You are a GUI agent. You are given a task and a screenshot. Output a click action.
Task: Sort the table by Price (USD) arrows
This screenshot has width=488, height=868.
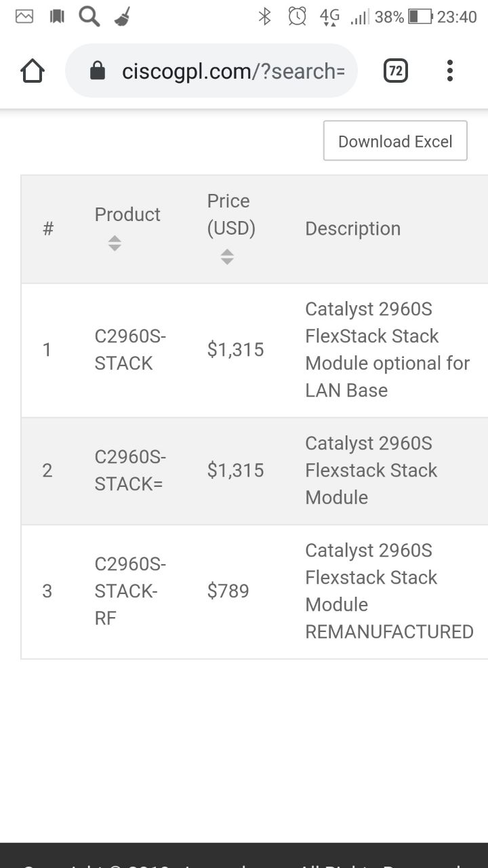click(227, 256)
